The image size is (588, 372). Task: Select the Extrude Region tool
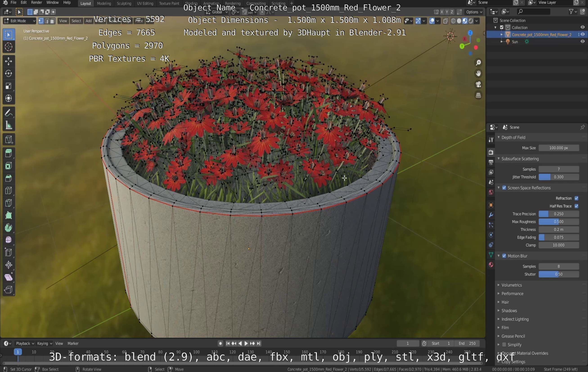(9, 153)
